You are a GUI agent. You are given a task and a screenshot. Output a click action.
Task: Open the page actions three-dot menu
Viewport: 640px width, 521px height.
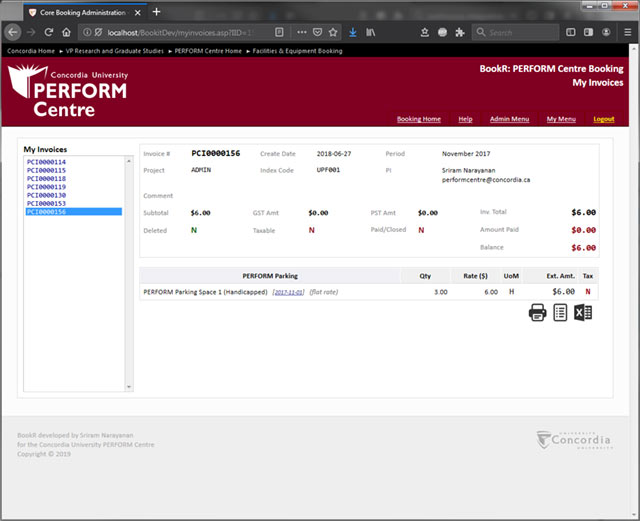pyautogui.click(x=301, y=32)
